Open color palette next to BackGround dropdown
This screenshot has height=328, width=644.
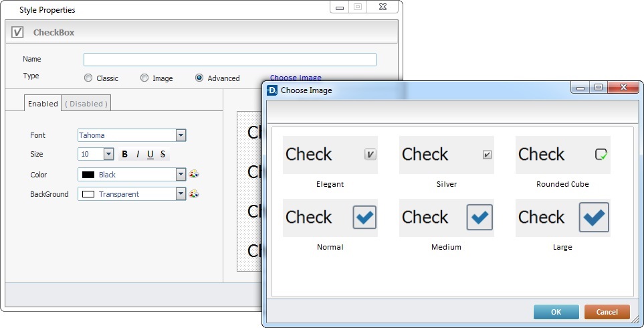tap(194, 194)
